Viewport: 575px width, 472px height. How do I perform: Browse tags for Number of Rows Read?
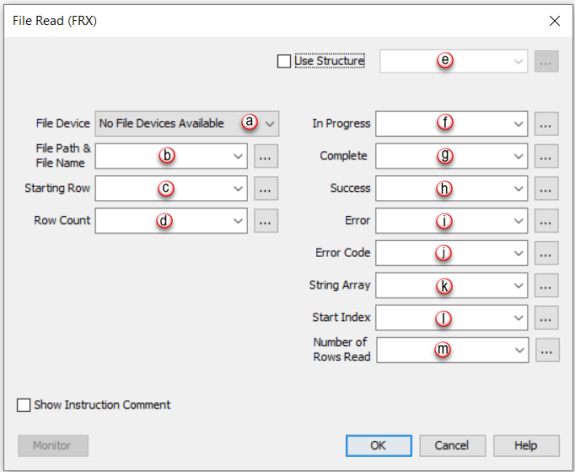547,350
